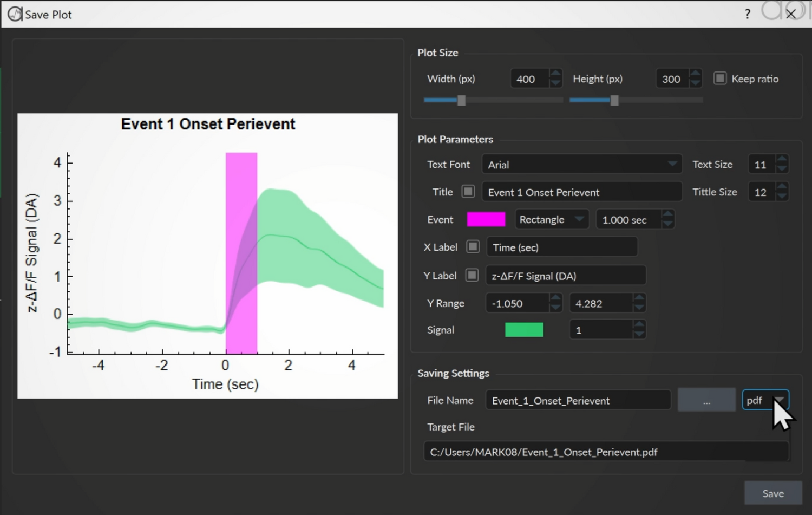Click the browse '...' button
This screenshot has height=515, width=812.
click(706, 400)
